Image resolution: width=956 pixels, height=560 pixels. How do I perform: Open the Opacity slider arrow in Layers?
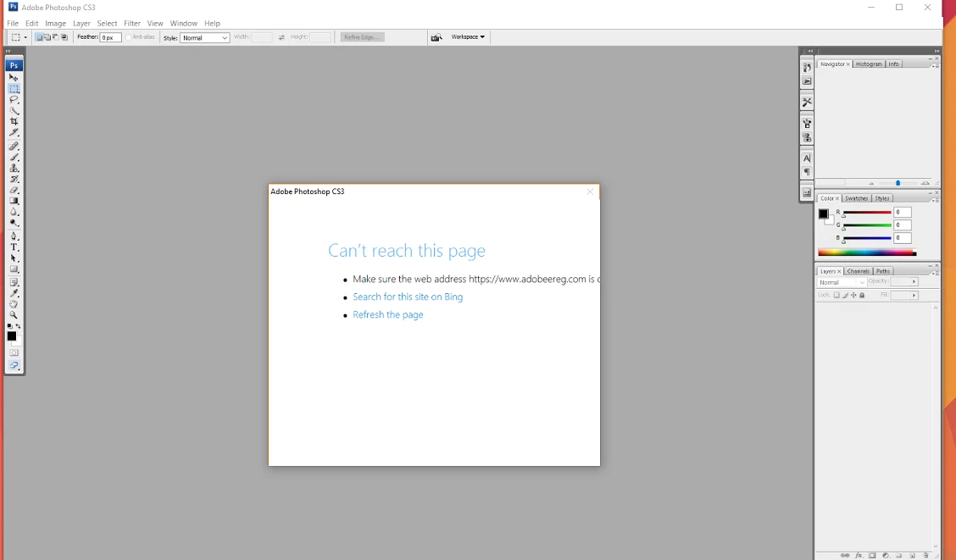[914, 281]
